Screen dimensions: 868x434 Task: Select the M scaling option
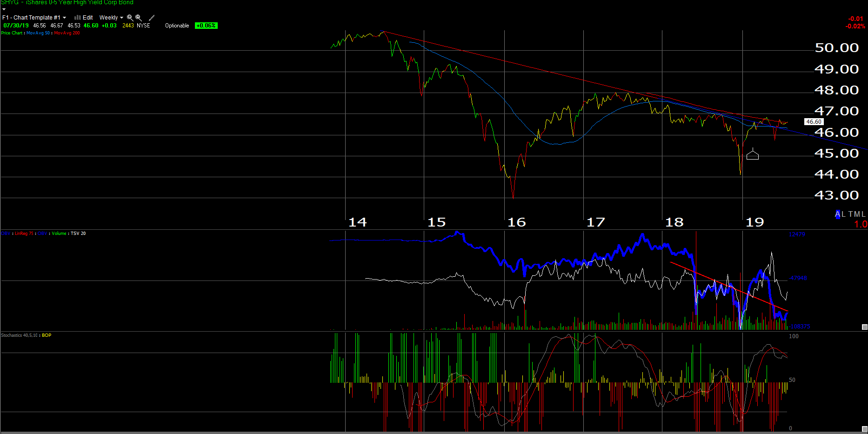pyautogui.click(x=857, y=214)
